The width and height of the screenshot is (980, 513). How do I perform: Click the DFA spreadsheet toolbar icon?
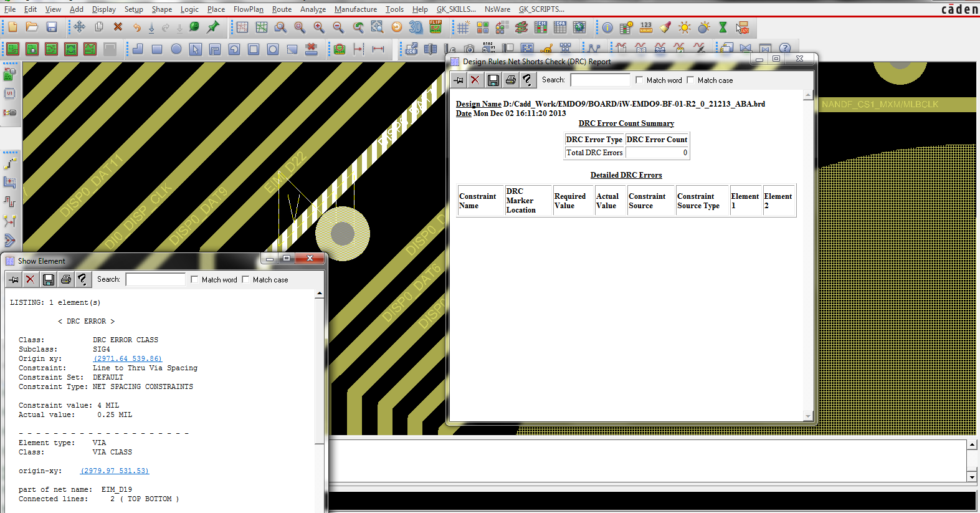[x=560, y=27]
